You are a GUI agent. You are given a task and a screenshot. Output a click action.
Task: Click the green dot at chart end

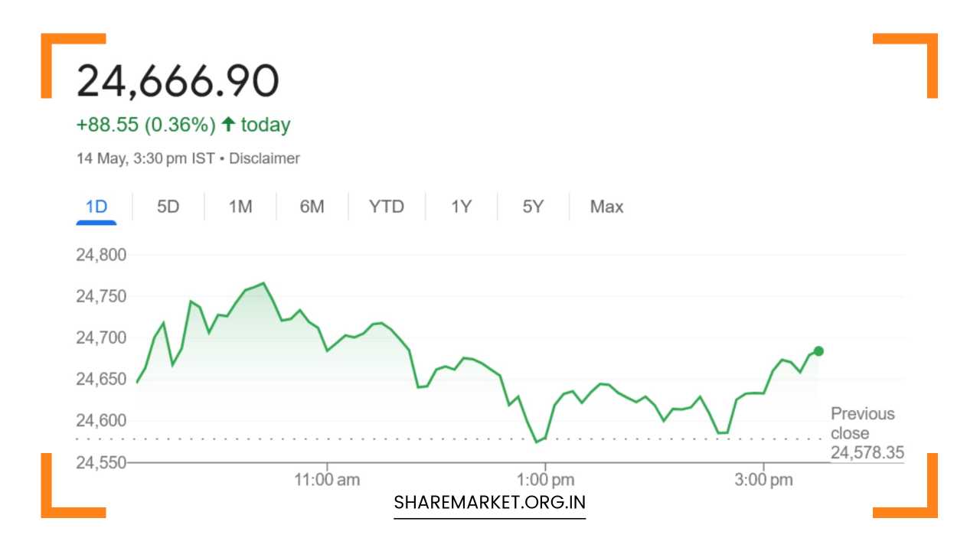[x=818, y=351]
